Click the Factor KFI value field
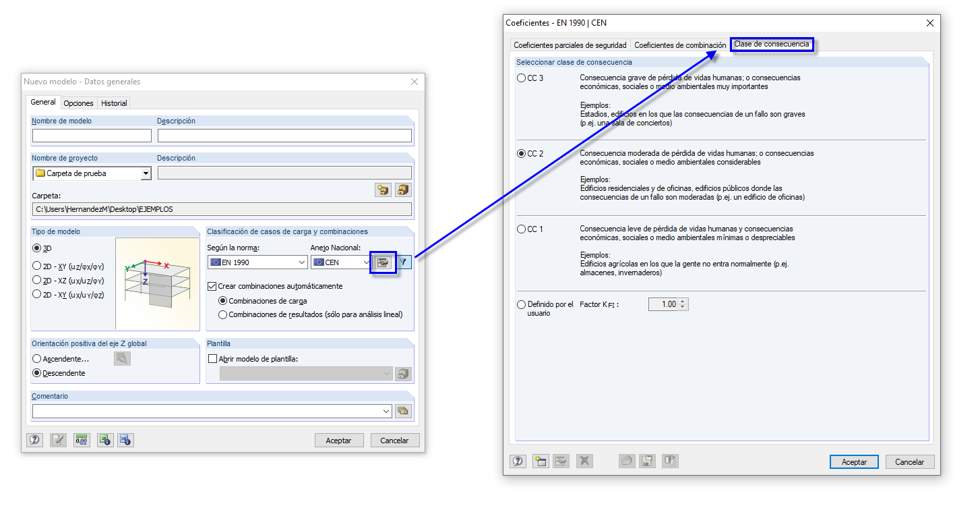980x508 pixels. point(663,304)
